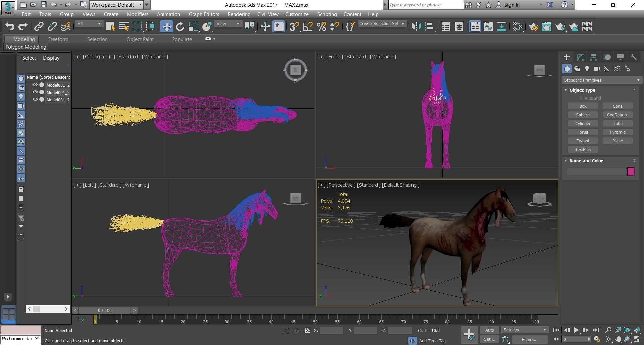Viewport: 644px width, 345px height.
Task: Create a Teapot primitive
Action: pos(583,141)
